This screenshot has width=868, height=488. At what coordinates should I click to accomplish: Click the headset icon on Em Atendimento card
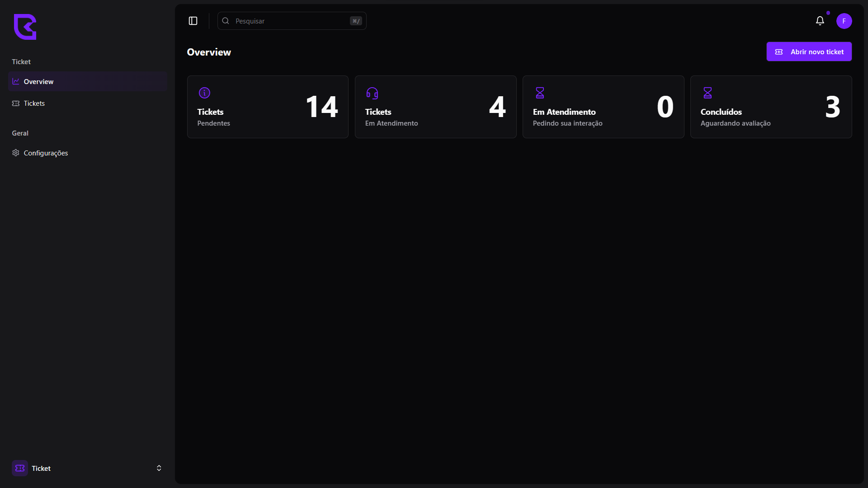372,93
